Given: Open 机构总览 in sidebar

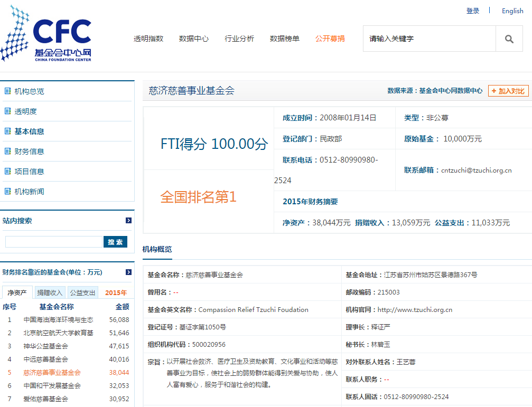Looking at the screenshot, I should tap(29, 91).
